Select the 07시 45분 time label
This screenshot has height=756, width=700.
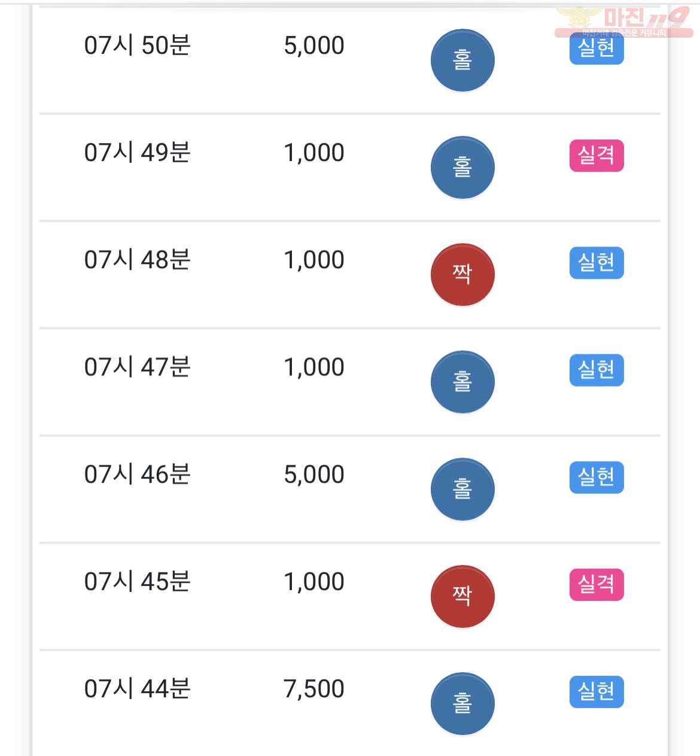tap(138, 582)
